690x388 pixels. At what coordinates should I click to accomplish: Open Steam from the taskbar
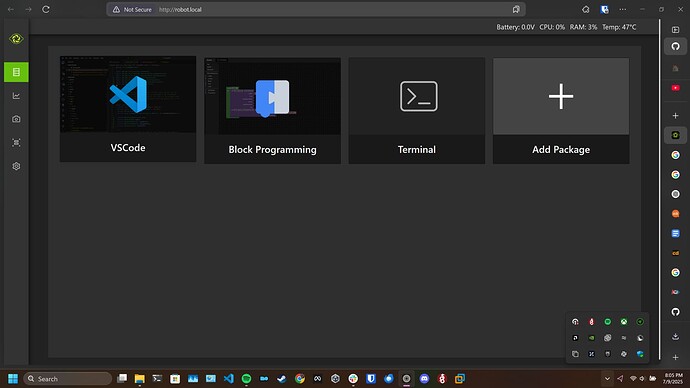tap(282, 378)
